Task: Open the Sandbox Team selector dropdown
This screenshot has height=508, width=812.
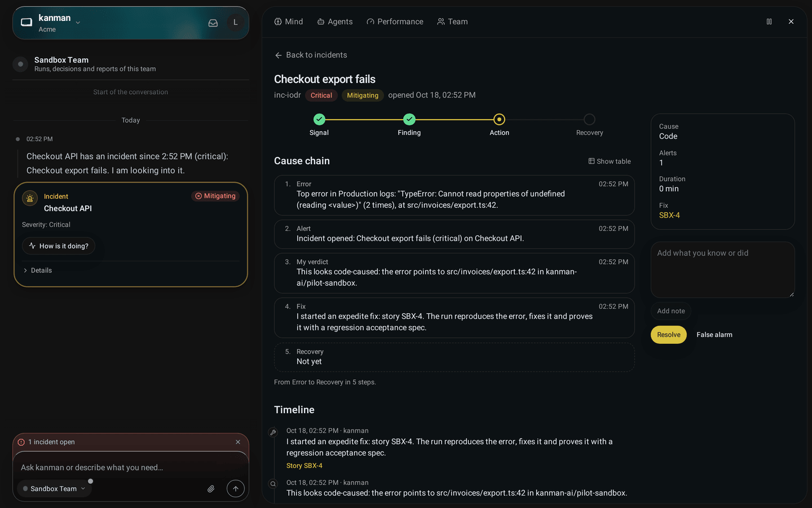Action: [54, 489]
